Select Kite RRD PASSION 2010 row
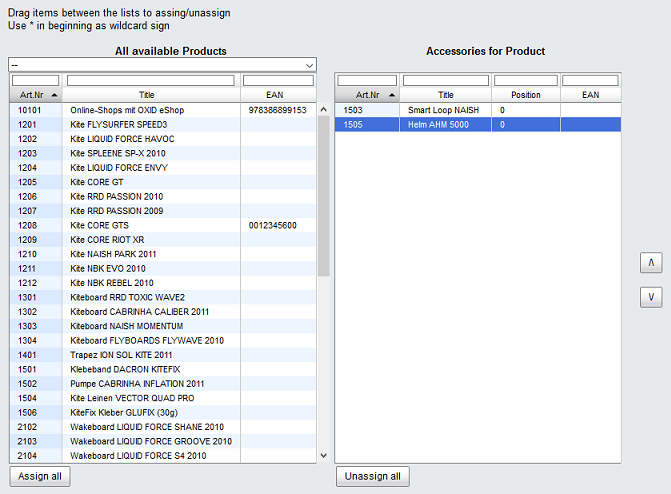This screenshot has height=494, width=671. pos(163,196)
